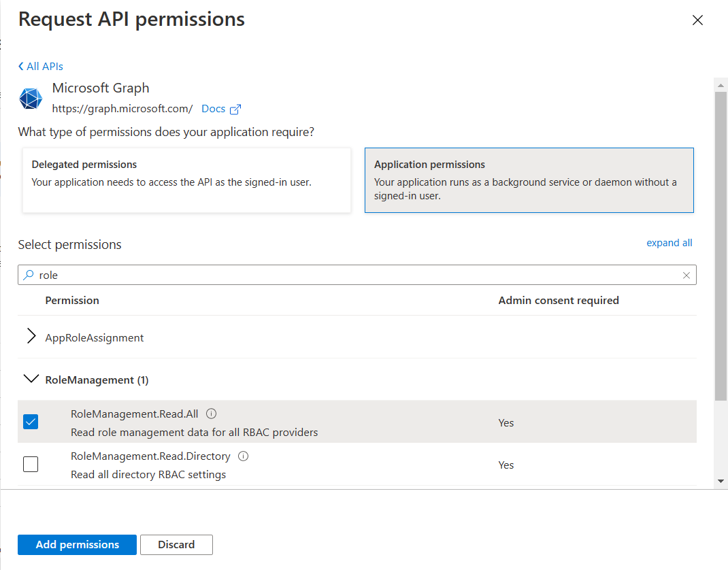The height and width of the screenshot is (570, 728).
Task: Click the Add permissions button
Action: click(x=77, y=545)
